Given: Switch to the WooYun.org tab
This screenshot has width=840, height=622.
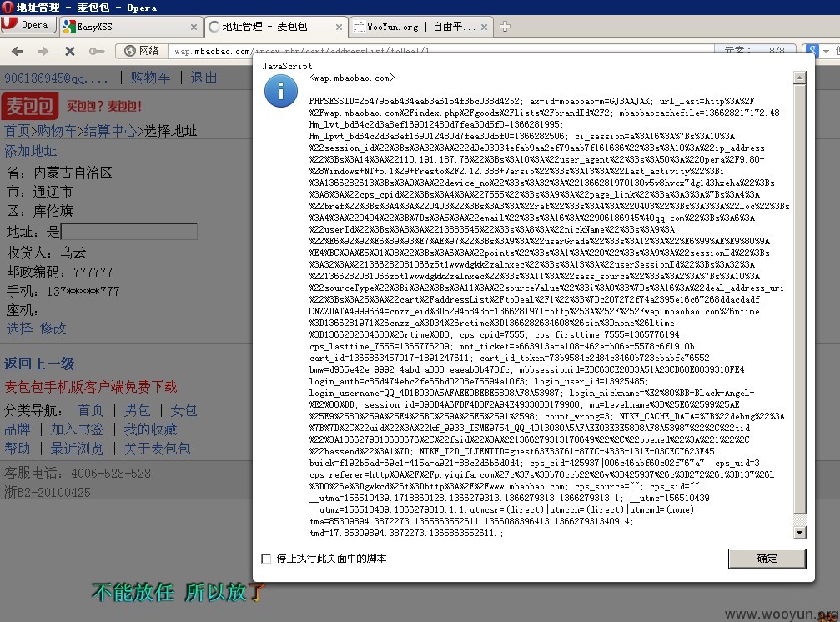Looking at the screenshot, I should (x=420, y=26).
